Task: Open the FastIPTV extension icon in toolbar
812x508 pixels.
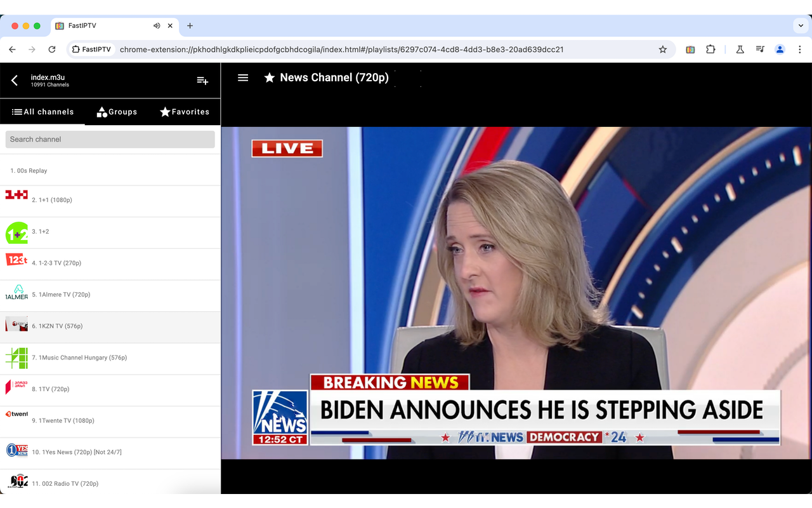Action: [690, 50]
